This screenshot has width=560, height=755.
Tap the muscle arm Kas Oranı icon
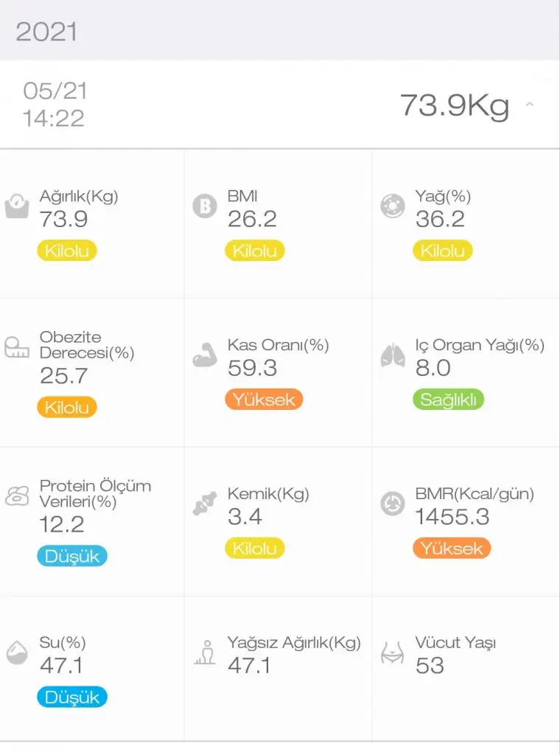[204, 355]
